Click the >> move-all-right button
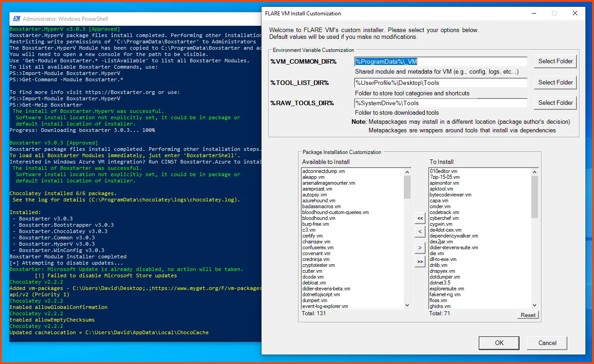594x364 pixels. pyautogui.click(x=420, y=261)
